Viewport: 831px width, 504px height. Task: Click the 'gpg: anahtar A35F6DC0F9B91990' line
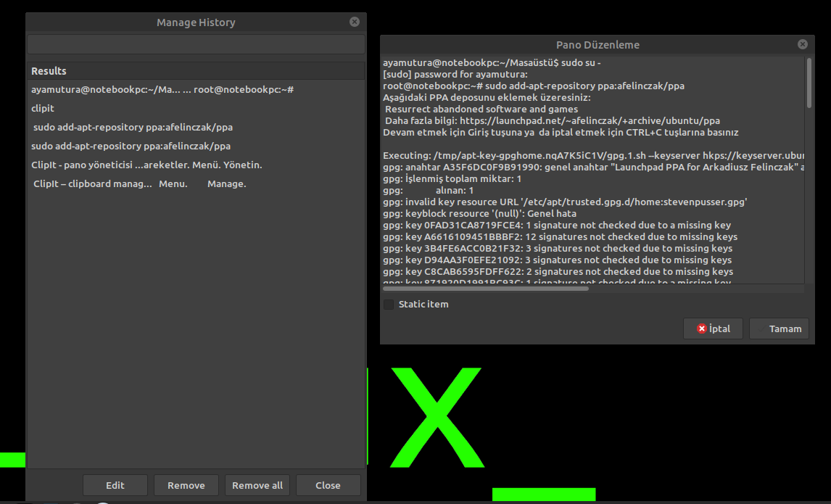click(594, 167)
